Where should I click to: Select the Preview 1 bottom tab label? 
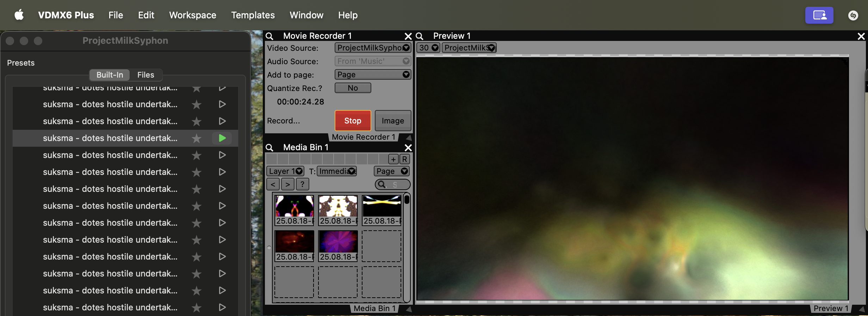click(831, 308)
